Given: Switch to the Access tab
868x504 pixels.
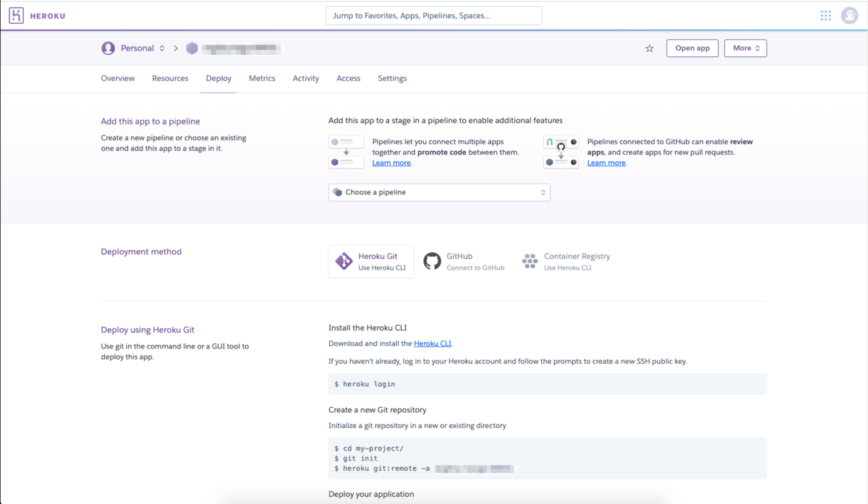Looking at the screenshot, I should [349, 78].
